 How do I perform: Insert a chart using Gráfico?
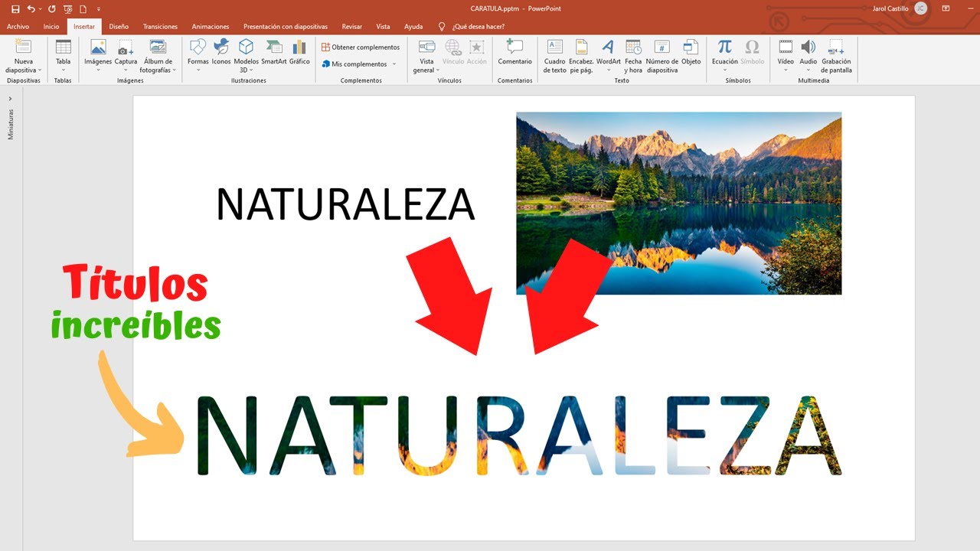299,52
